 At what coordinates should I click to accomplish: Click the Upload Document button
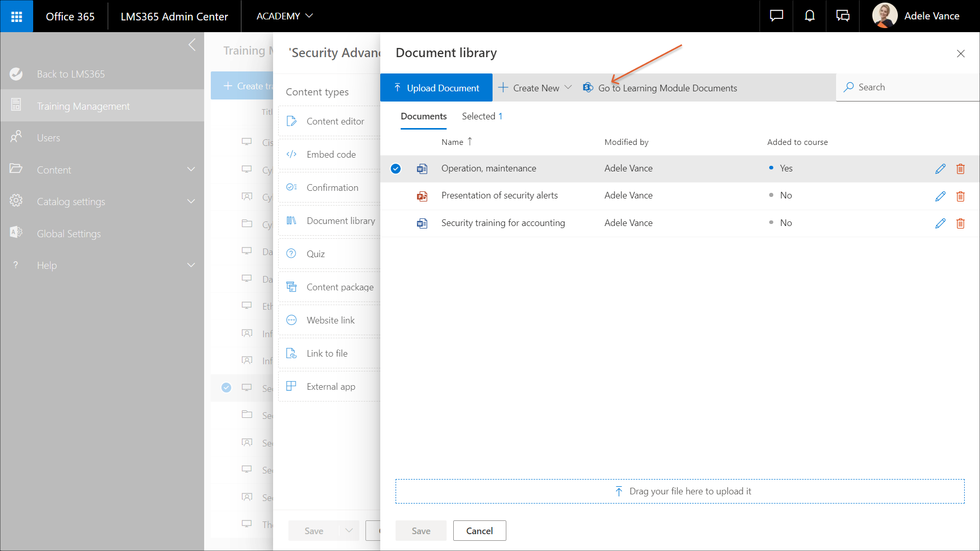pos(436,88)
